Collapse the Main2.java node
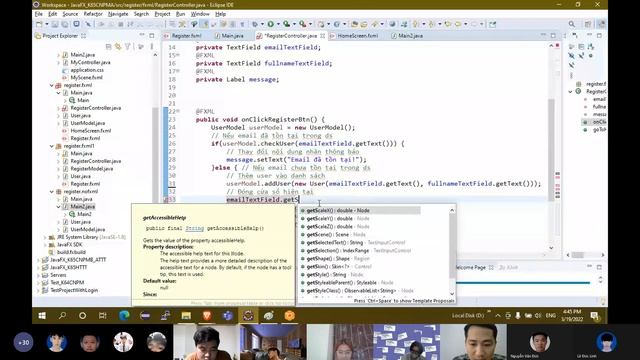The width and height of the screenshot is (640, 360). tap(58, 207)
